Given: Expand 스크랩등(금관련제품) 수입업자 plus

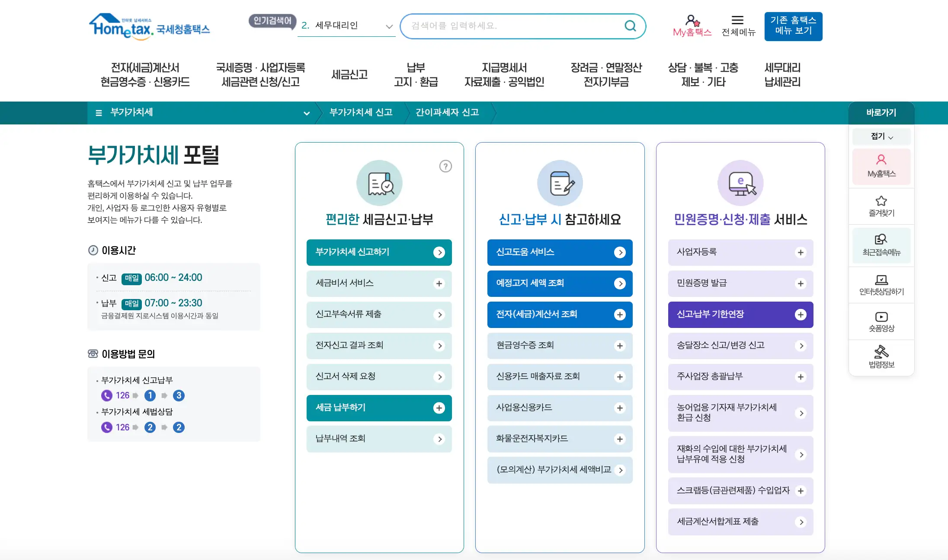Looking at the screenshot, I should tap(801, 491).
